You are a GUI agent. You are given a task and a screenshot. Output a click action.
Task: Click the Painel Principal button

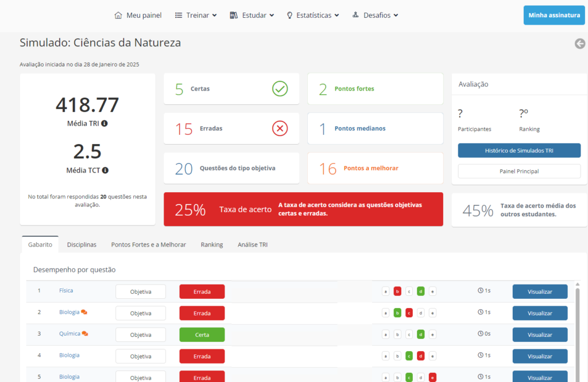coord(519,171)
